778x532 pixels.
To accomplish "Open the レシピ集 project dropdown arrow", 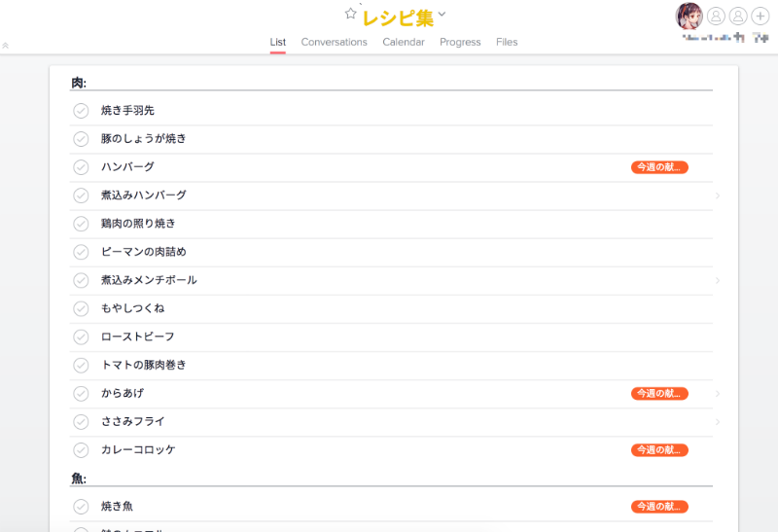I will [442, 14].
